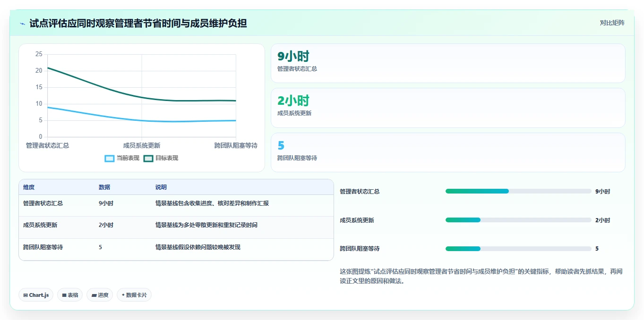Click the summary paragraph starting 这张图提炼
The width and height of the screenshot is (644, 320).
(481, 276)
